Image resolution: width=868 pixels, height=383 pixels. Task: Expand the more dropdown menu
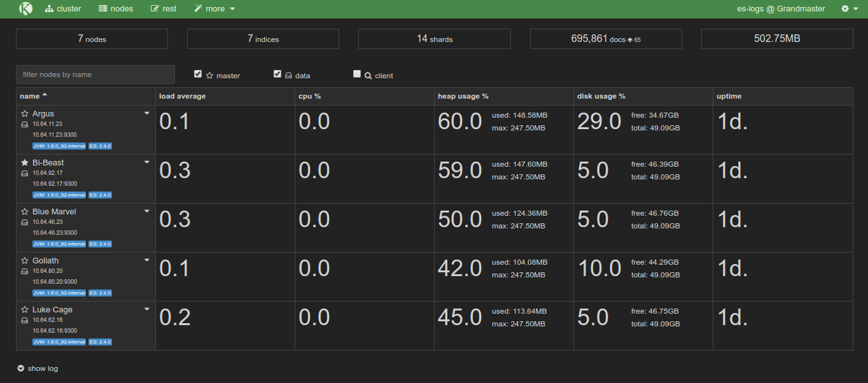click(x=214, y=9)
